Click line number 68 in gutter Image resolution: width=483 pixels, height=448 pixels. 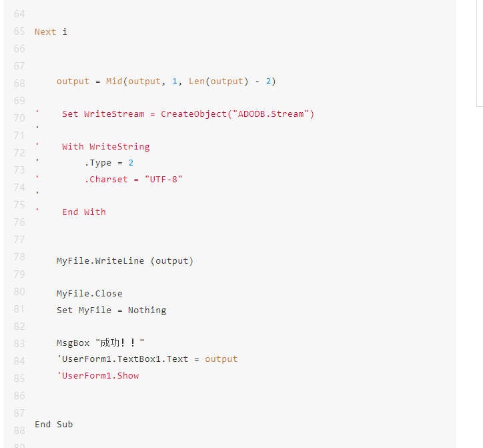click(x=19, y=83)
